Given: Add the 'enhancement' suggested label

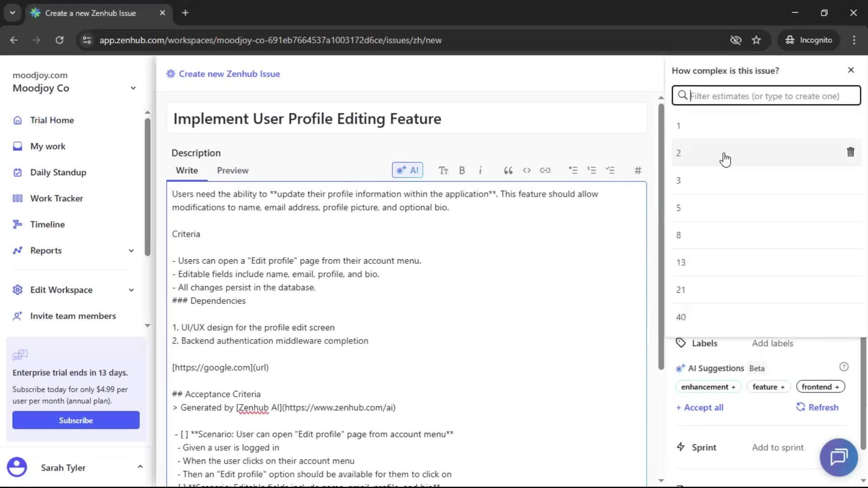Looking at the screenshot, I should click(x=708, y=387).
